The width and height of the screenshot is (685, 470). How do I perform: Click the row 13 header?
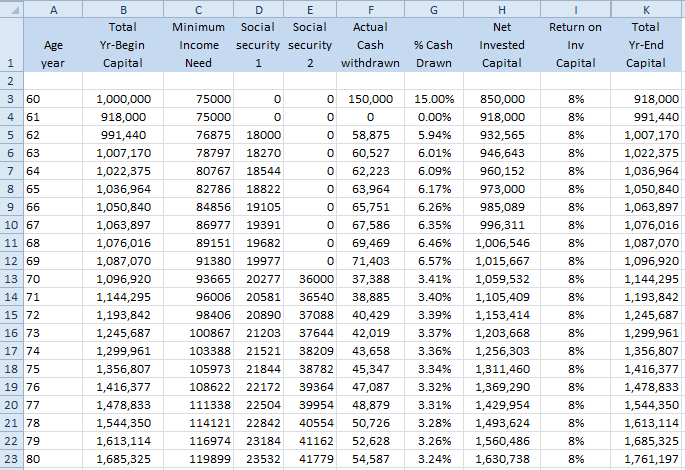[x=9, y=278]
